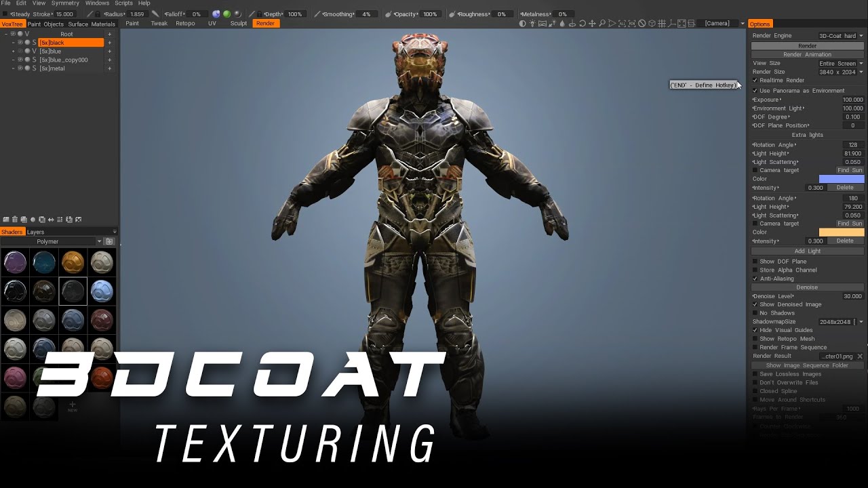This screenshot has height=488, width=868.
Task: Click the half-filled circle contrast icon
Action: pyautogui.click(x=523, y=23)
